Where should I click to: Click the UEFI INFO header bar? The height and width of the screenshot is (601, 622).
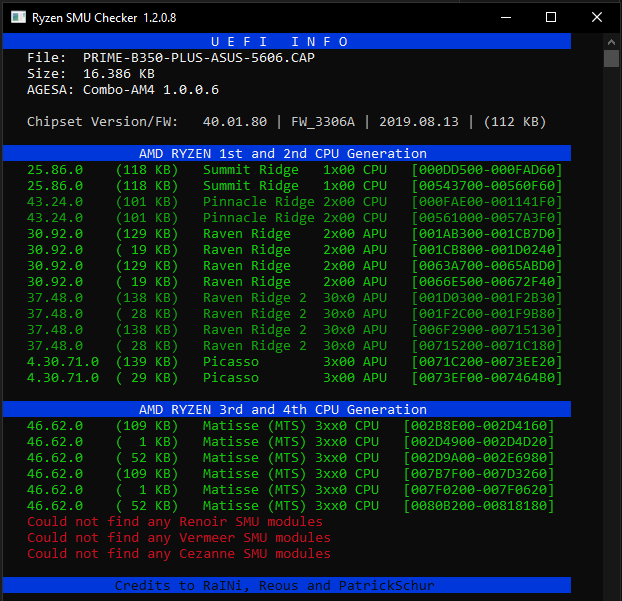coord(287,41)
